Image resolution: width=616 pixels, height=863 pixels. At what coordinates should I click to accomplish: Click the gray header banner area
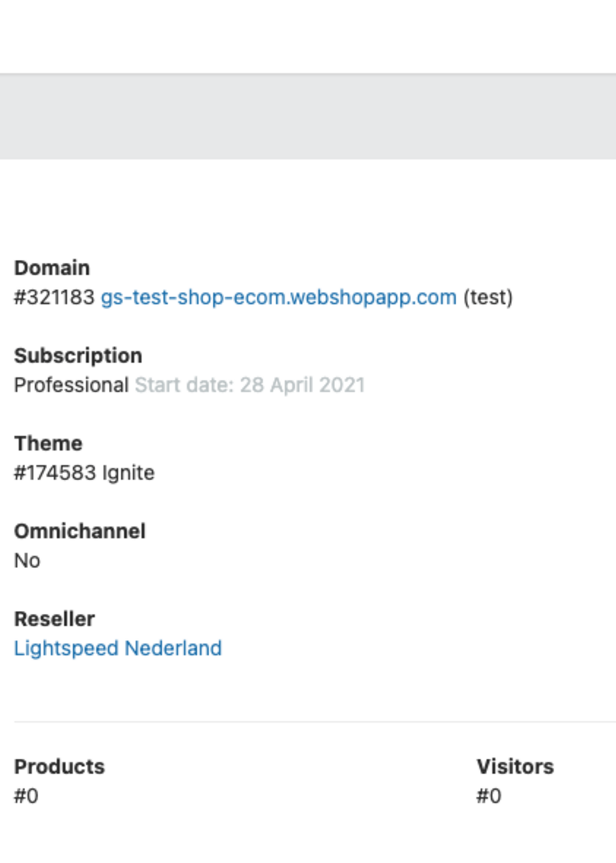click(308, 116)
